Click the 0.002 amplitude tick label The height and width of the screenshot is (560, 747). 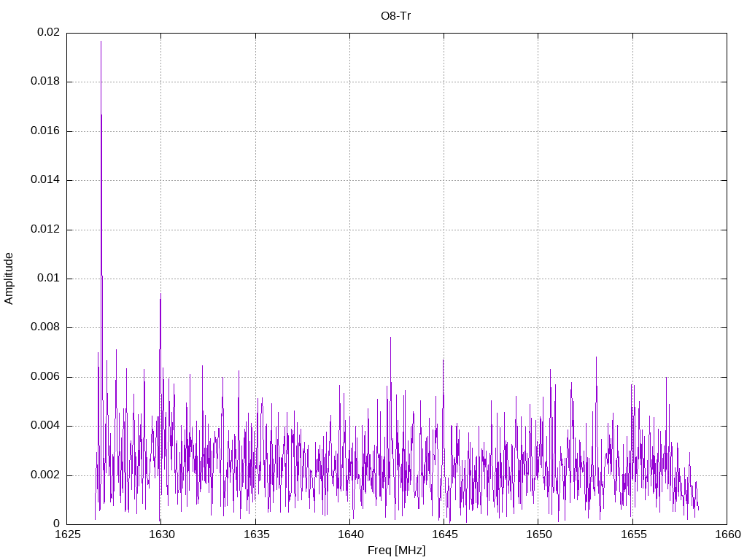(x=45, y=475)
